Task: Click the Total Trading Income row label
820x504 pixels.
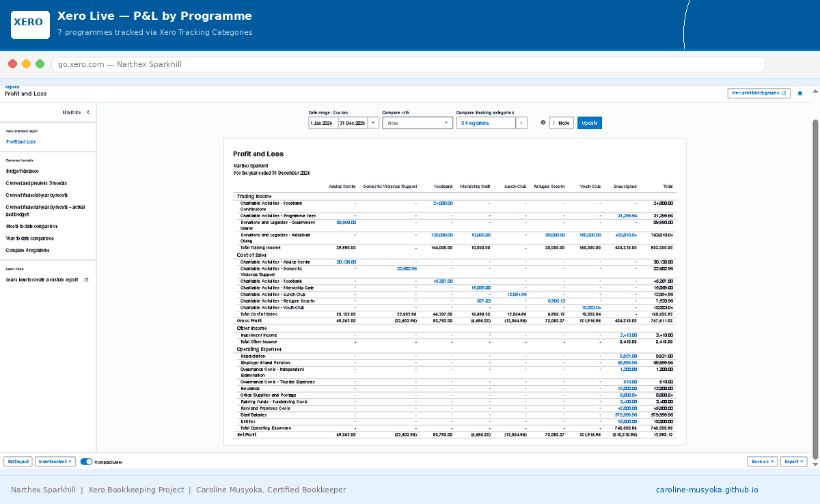Action: point(260,247)
